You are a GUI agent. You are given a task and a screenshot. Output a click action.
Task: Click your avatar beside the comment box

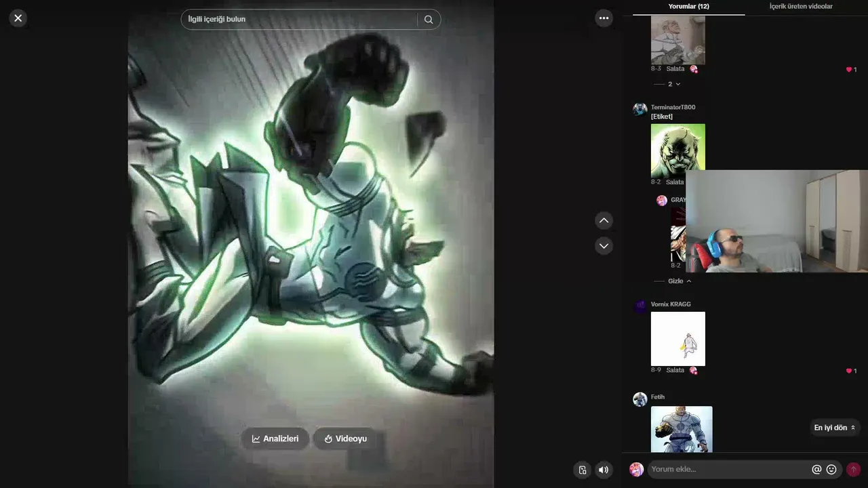coord(636,469)
